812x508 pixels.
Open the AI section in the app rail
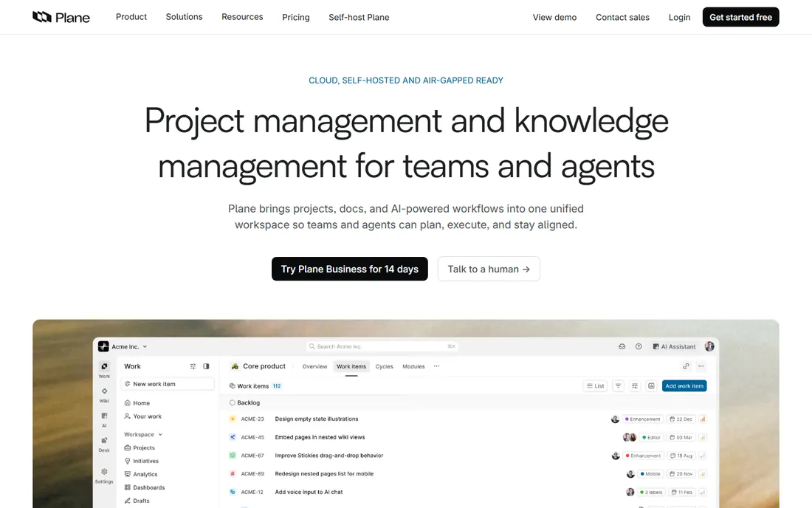[x=104, y=419]
